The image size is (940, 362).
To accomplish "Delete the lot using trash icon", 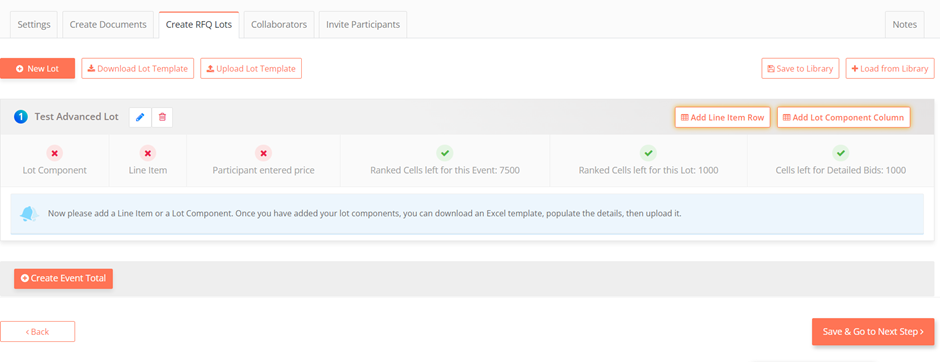I will [162, 117].
